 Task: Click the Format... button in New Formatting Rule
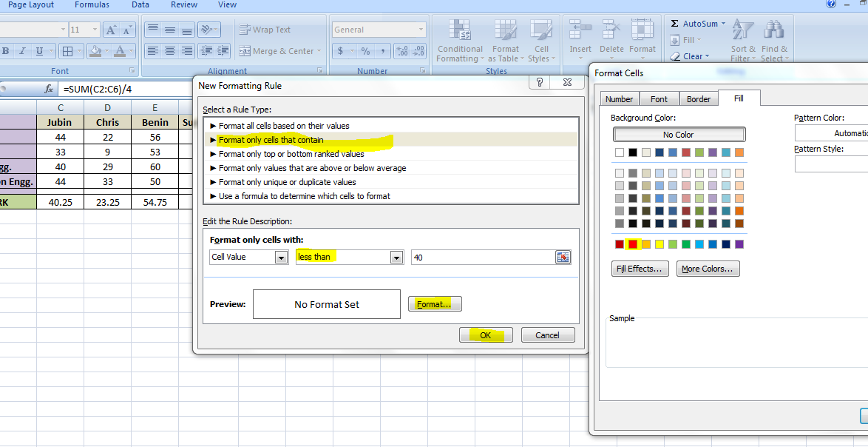click(435, 304)
